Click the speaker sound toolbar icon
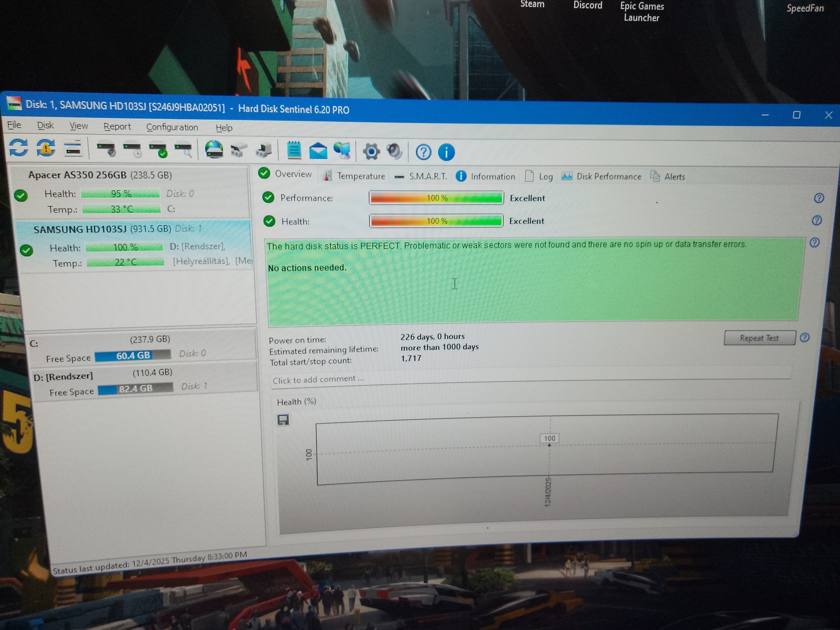This screenshot has height=630, width=840. point(394,151)
